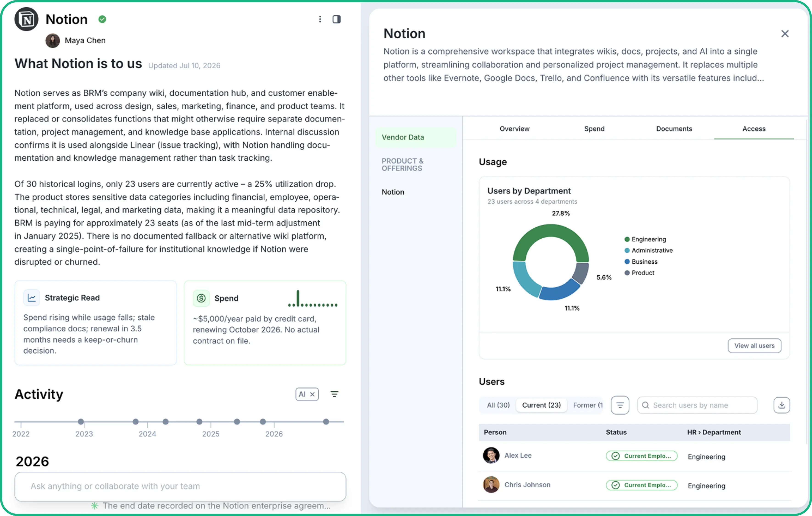The image size is (812, 516).
Task: Click the 2025 label on the timeline
Action: tap(211, 434)
